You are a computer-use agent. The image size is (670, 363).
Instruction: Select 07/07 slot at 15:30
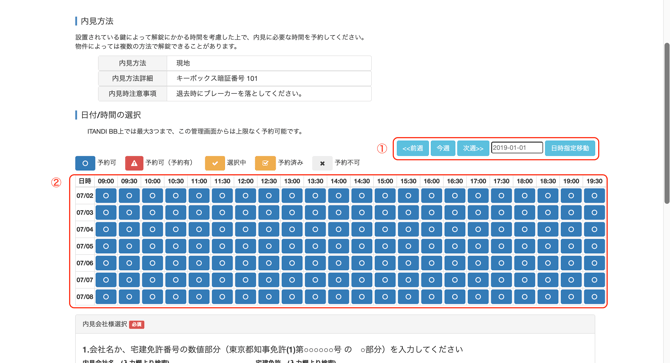408,280
